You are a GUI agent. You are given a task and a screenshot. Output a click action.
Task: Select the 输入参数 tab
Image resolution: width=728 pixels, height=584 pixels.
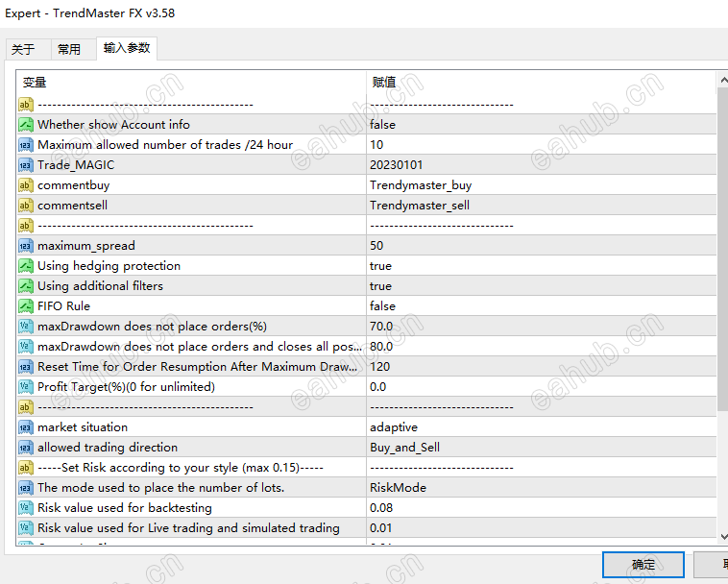point(127,48)
